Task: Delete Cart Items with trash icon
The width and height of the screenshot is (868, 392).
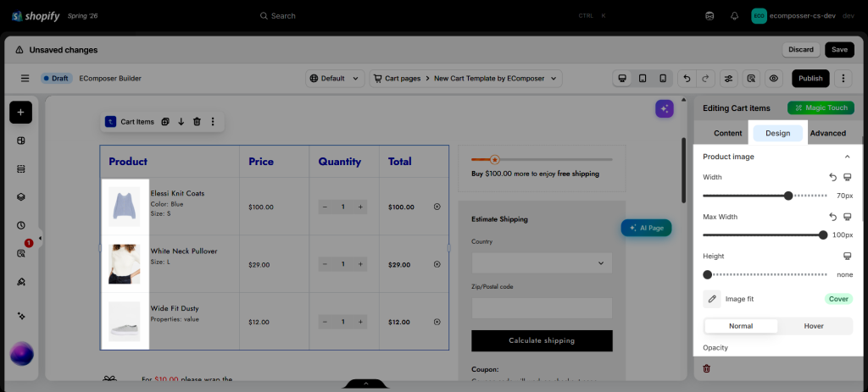Action: pos(197,122)
